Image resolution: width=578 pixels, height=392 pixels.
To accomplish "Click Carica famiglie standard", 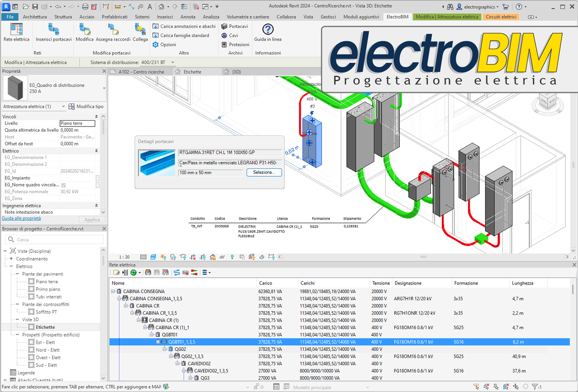I will pyautogui.click(x=181, y=35).
